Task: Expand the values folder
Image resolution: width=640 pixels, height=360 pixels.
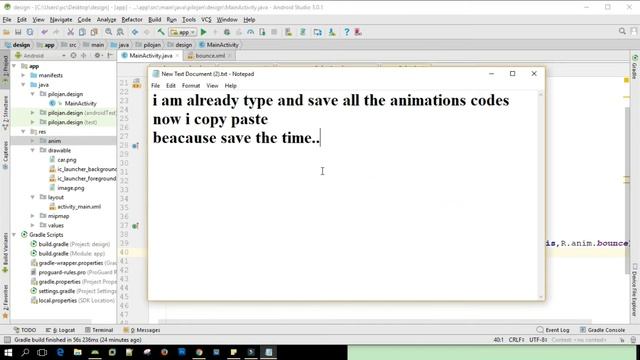Action: 33,225
